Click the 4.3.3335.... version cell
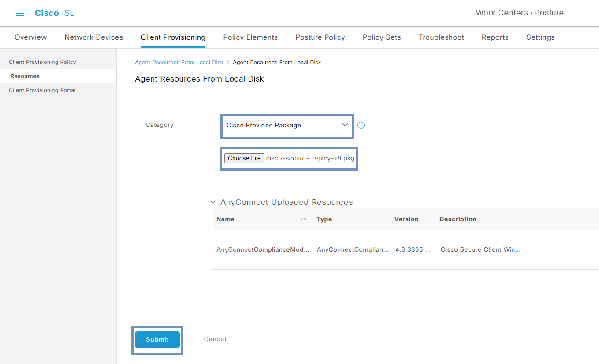Screen dimensions: 599x364 413,249
